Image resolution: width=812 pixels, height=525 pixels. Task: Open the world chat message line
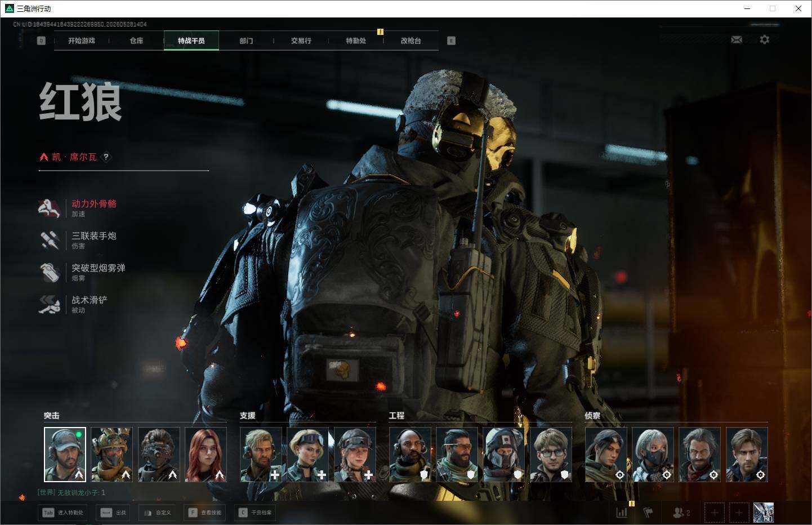tap(72, 493)
